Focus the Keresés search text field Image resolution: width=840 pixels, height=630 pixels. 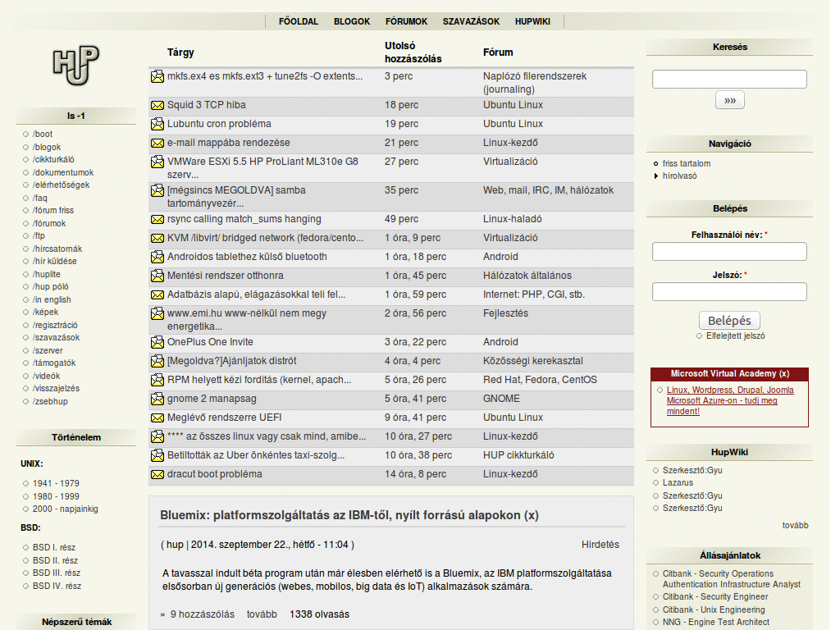[x=729, y=80]
